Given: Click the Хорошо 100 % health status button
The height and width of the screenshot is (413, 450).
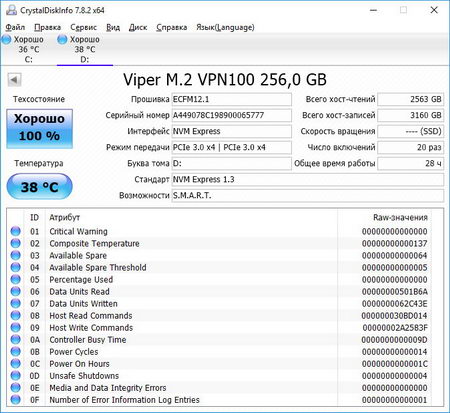Looking at the screenshot, I should pyautogui.click(x=39, y=128).
